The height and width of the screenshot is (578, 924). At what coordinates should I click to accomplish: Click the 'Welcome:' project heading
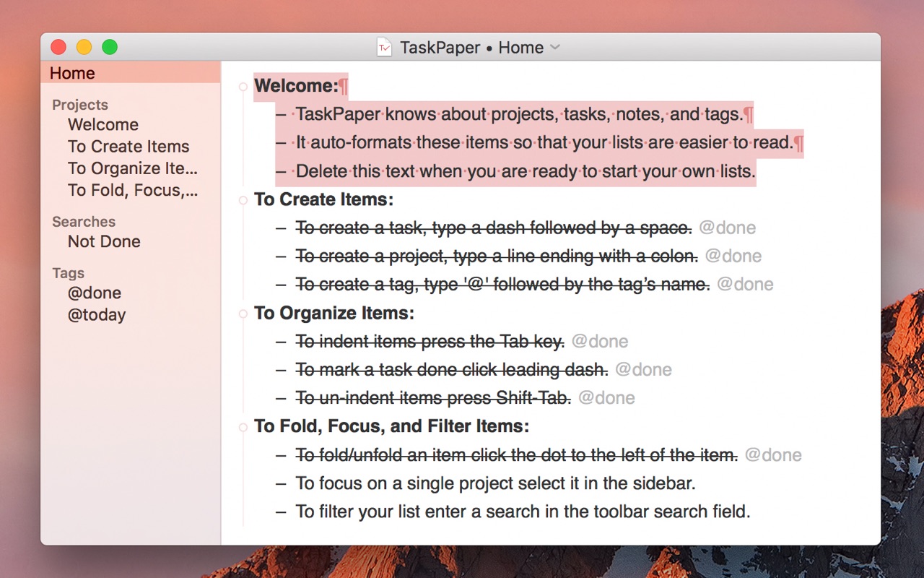[x=296, y=86]
